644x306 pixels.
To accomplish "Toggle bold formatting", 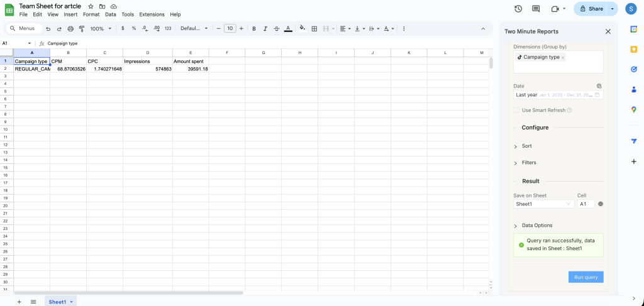I will click(x=254, y=29).
